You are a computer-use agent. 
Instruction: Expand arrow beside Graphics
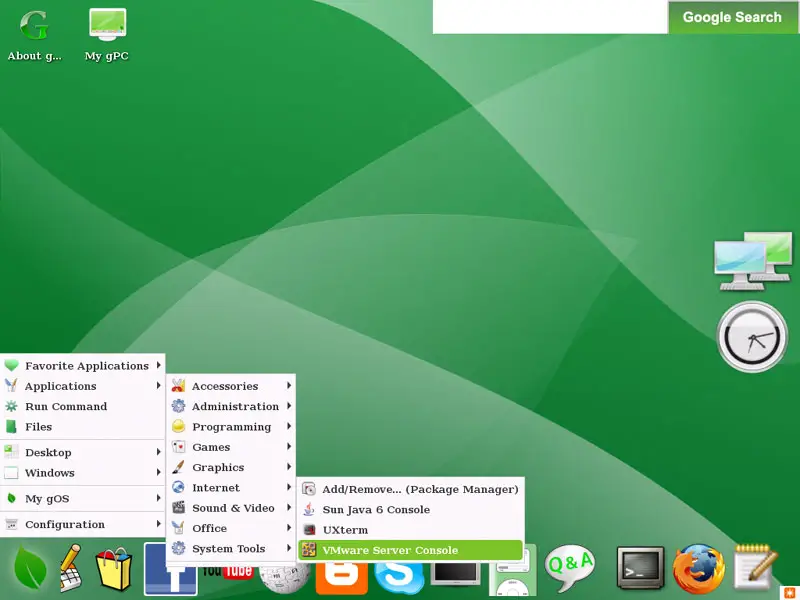289,467
